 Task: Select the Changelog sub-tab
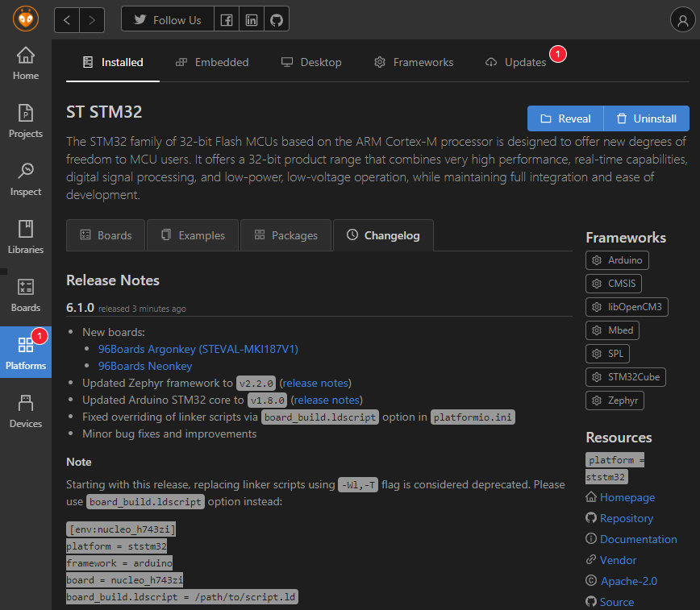coord(384,235)
